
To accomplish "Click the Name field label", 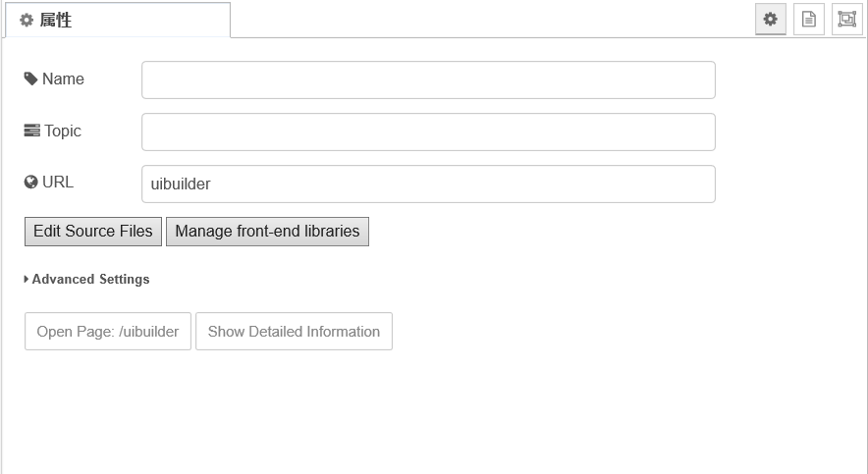I will [x=63, y=79].
